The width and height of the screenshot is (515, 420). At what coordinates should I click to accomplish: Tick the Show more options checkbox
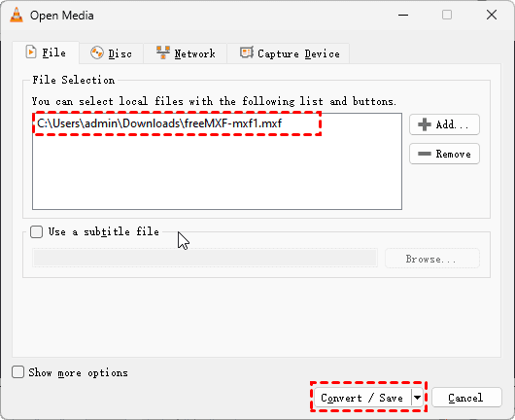(x=17, y=372)
